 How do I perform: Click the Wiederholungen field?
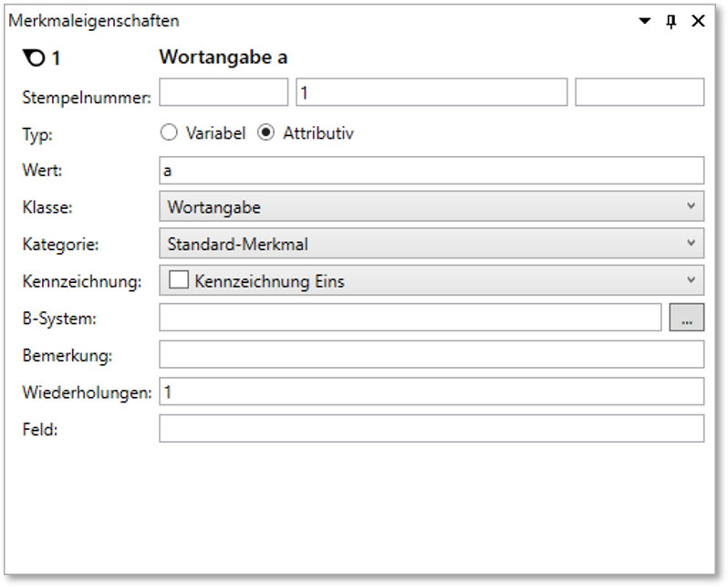(431, 392)
